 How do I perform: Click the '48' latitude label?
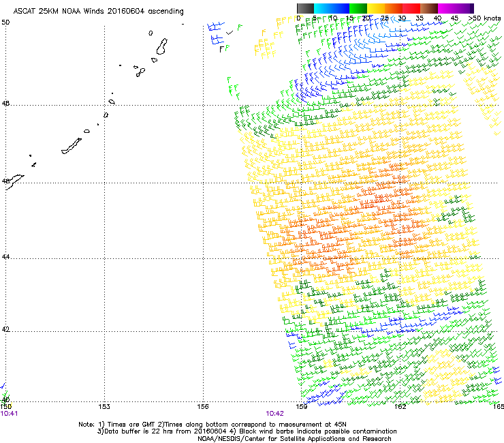[x=5, y=104]
